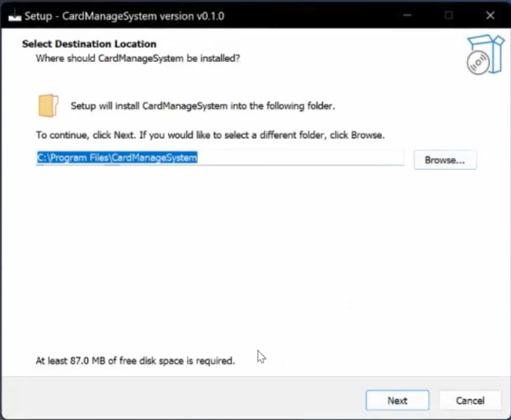Click the gray footer area left of Next
The image size is (511, 420).
[182, 399]
